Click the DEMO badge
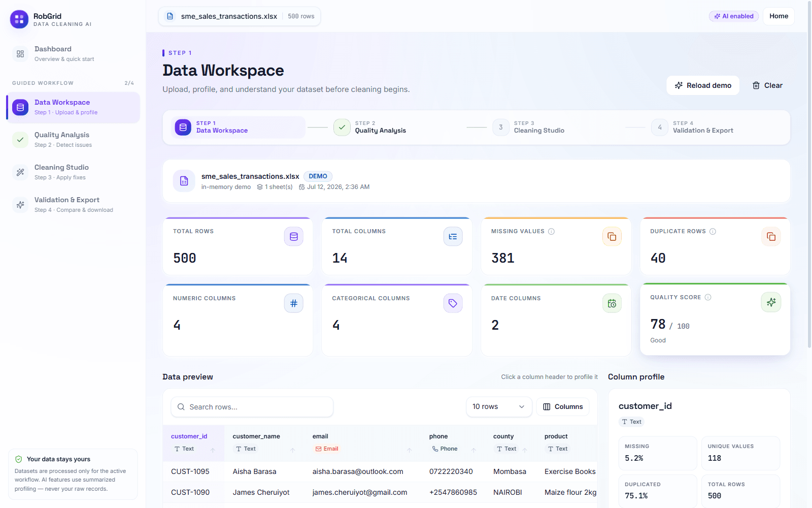This screenshot has width=812, height=508. [318, 176]
